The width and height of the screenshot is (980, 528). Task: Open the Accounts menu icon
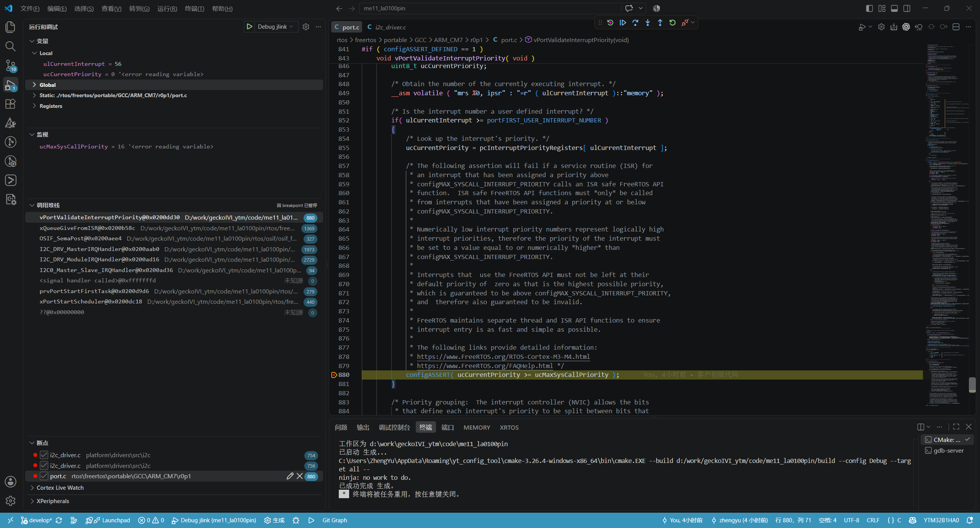tap(10, 481)
